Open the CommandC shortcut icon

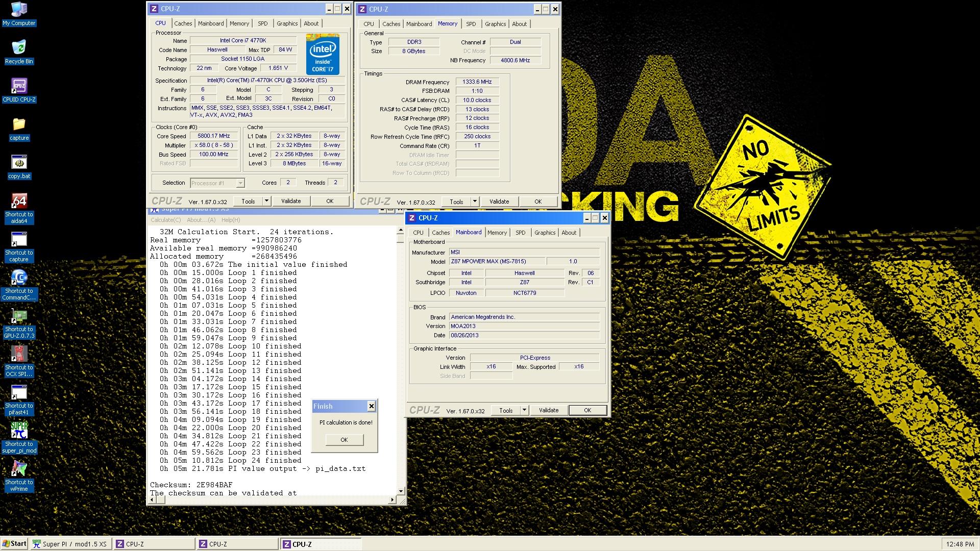click(19, 285)
